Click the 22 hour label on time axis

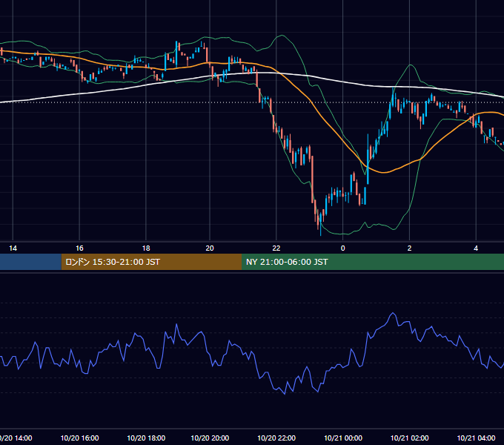[276, 248]
